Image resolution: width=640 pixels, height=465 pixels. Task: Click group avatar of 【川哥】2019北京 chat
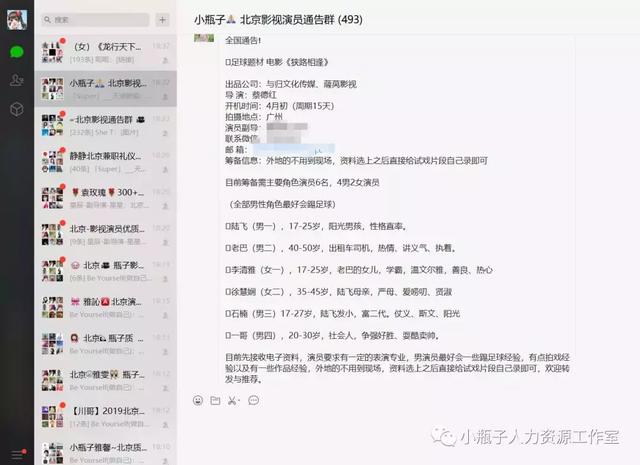coord(52,417)
